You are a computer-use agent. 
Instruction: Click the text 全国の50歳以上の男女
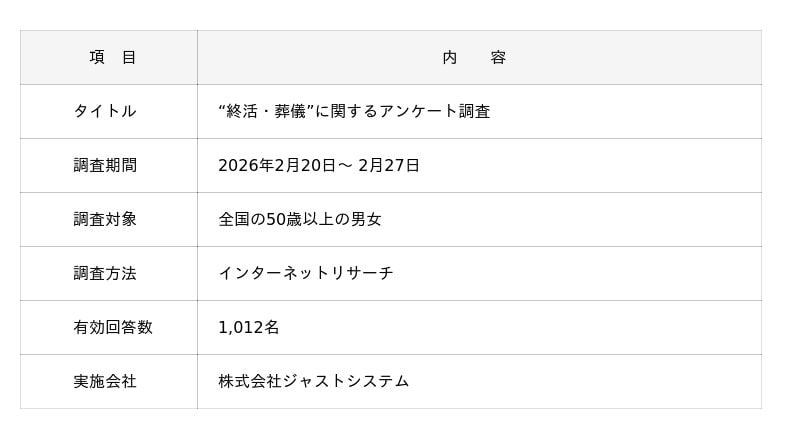click(300, 220)
